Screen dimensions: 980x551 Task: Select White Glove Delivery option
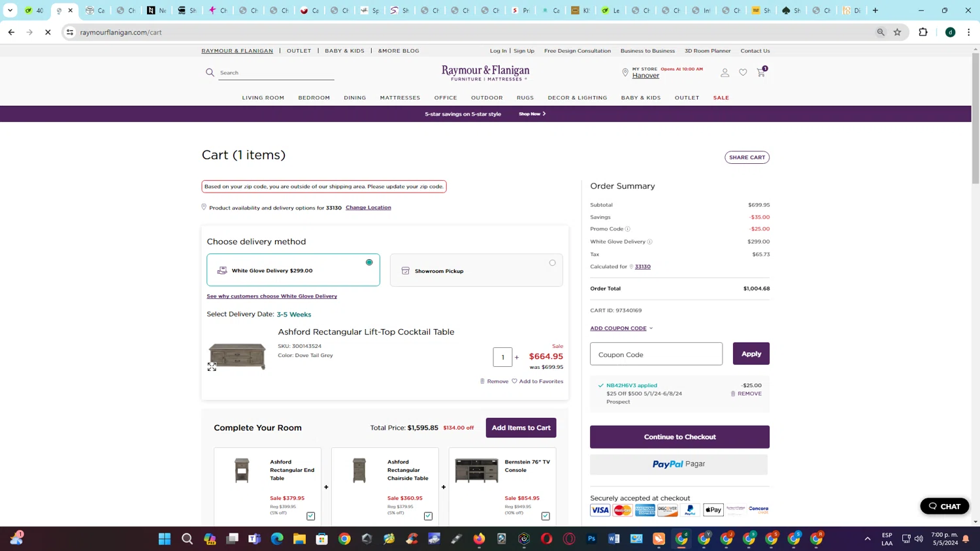(x=293, y=270)
